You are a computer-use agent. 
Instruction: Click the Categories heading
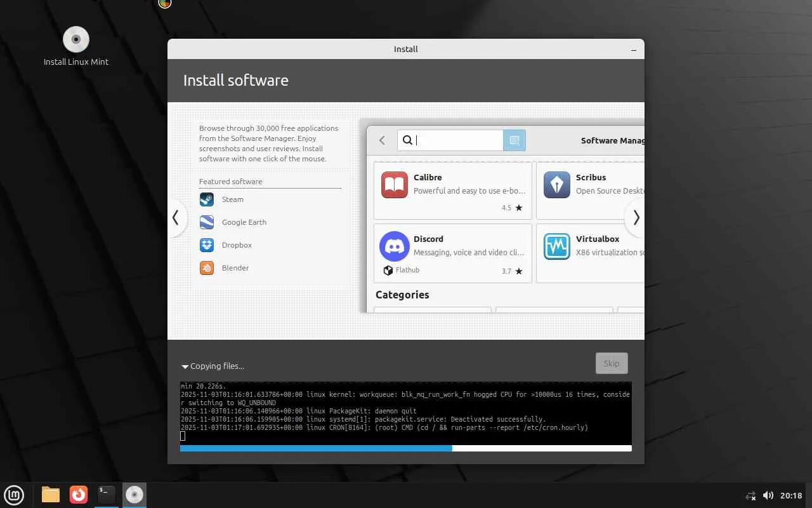click(x=402, y=295)
